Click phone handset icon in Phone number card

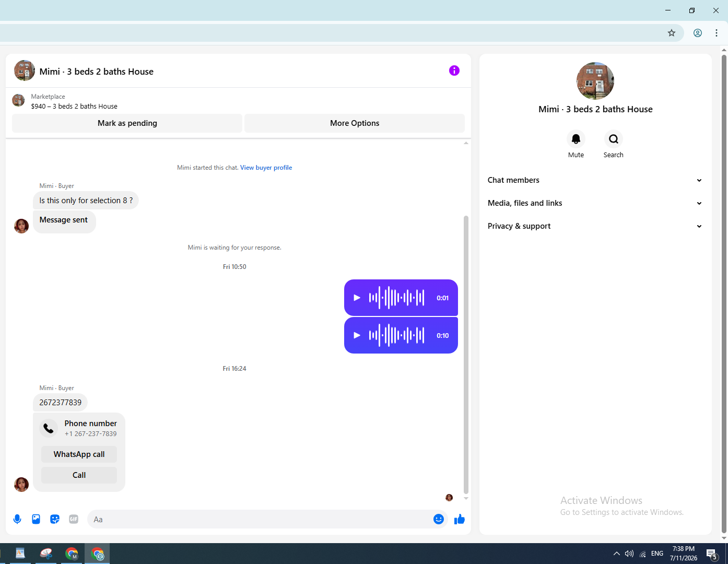(x=49, y=428)
